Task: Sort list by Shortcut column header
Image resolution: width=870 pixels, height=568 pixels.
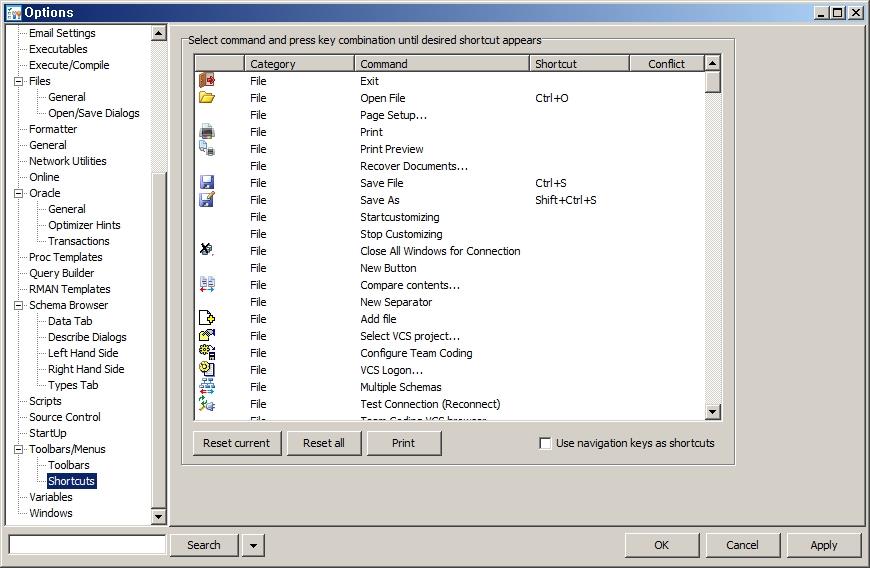Action: (579, 63)
